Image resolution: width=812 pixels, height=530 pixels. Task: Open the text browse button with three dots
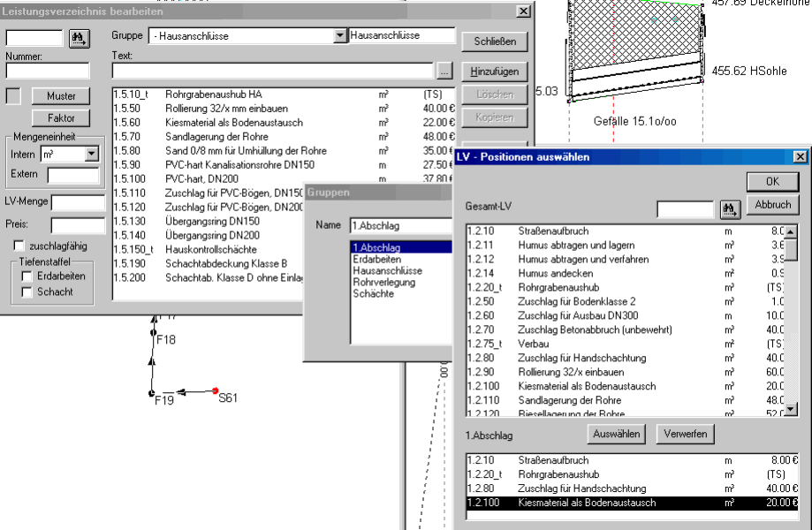444,71
